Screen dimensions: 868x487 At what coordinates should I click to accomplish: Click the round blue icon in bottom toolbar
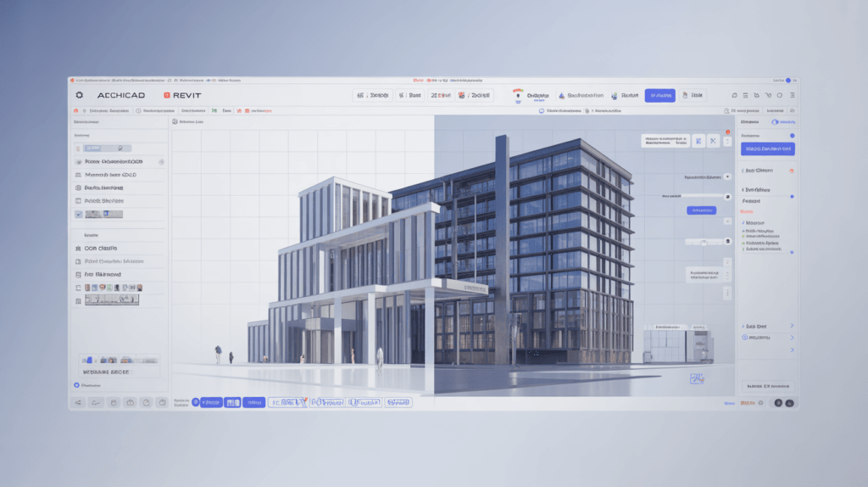click(x=195, y=402)
